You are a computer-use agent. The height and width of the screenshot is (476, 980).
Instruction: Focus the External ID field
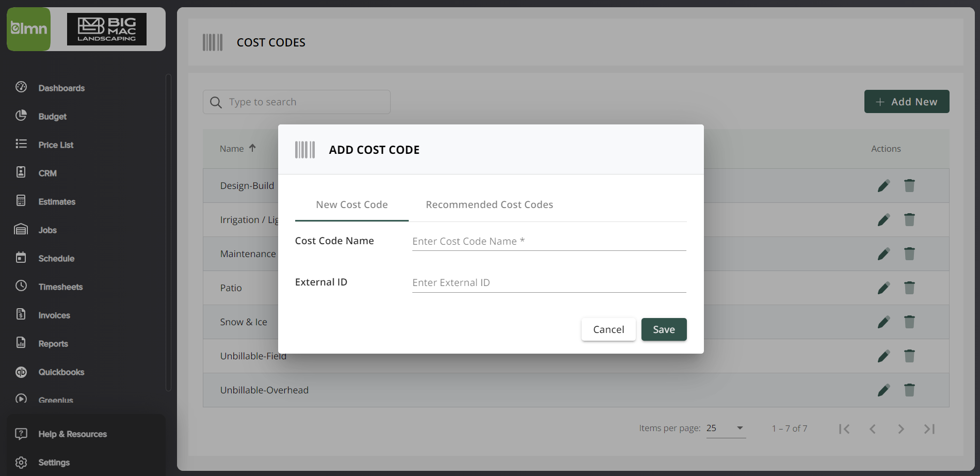[x=549, y=282]
